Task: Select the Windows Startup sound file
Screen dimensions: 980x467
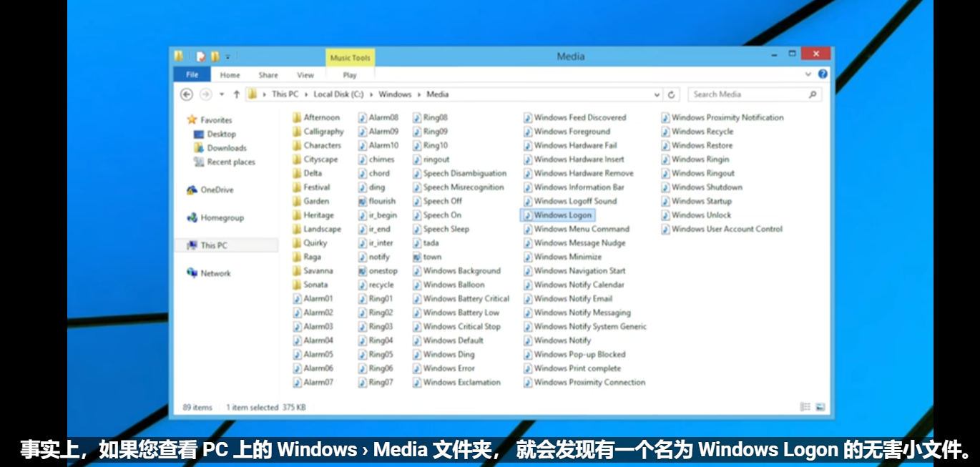Action: click(x=702, y=201)
